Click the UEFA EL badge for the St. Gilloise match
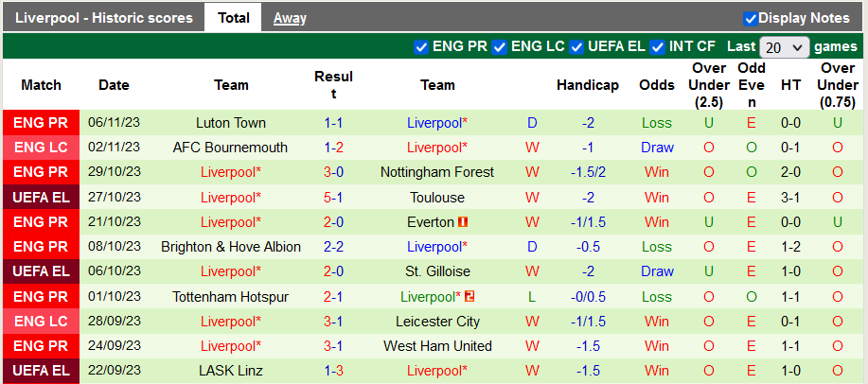This screenshot has height=384, width=868. [41, 271]
